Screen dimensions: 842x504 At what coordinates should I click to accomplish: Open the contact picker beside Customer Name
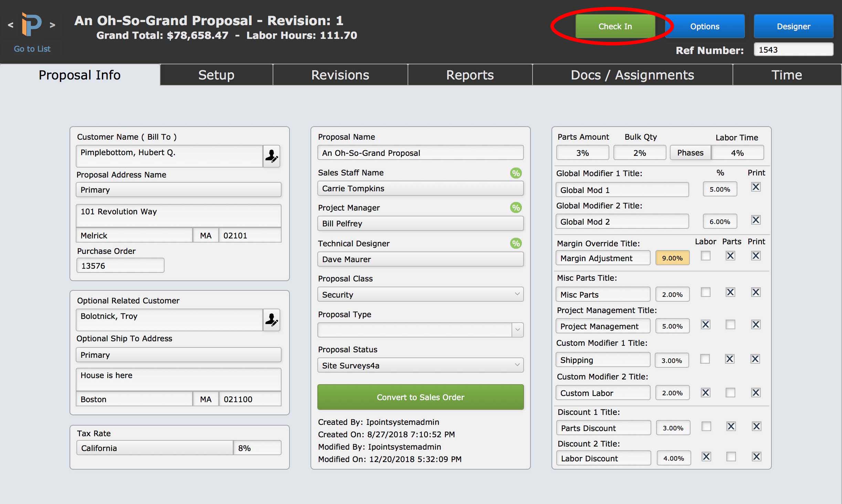pos(271,156)
